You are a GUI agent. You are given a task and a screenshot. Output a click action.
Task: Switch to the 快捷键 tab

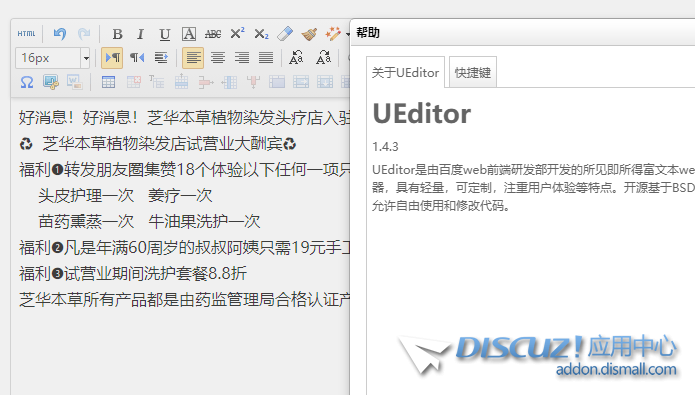click(472, 72)
